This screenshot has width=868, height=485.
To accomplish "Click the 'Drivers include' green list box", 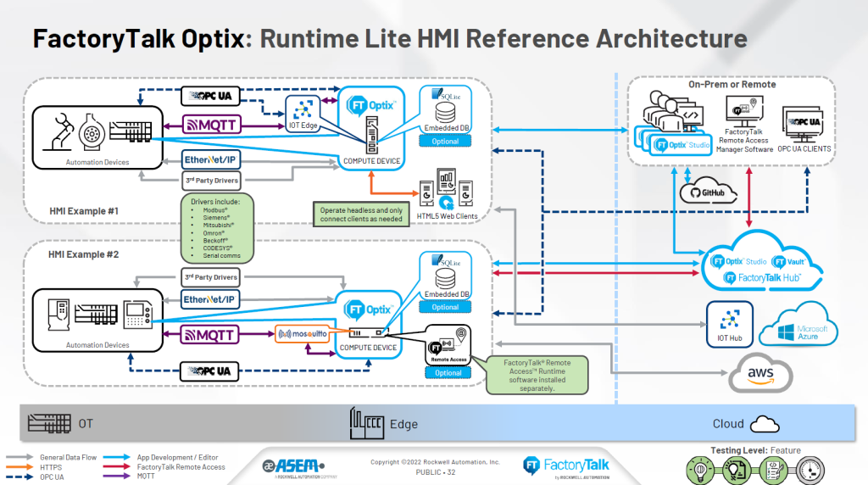I will coord(217,227).
